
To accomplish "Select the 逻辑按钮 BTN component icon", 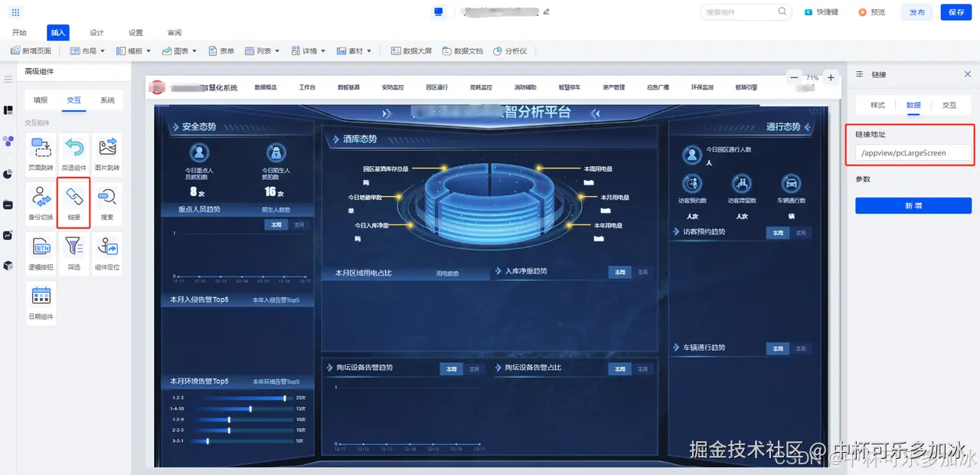I will tap(41, 253).
